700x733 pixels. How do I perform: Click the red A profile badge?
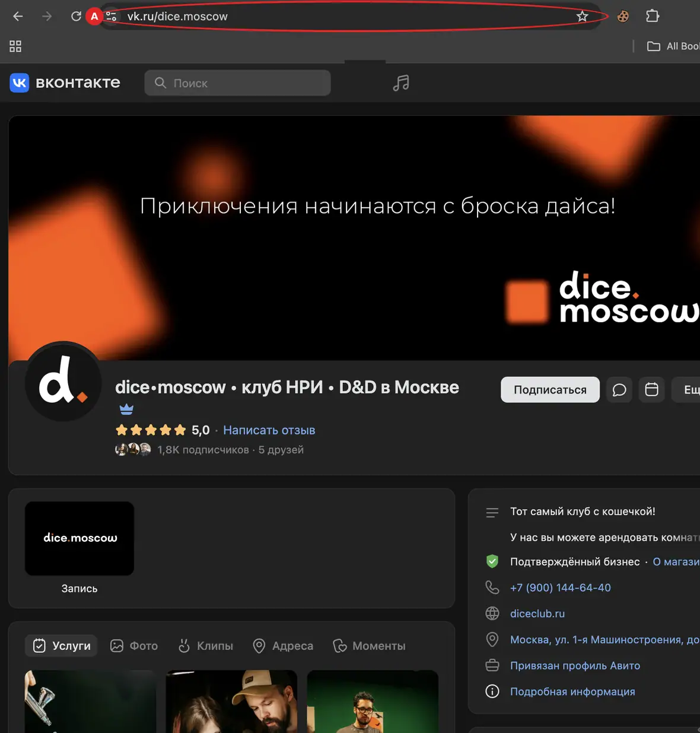pyautogui.click(x=94, y=16)
